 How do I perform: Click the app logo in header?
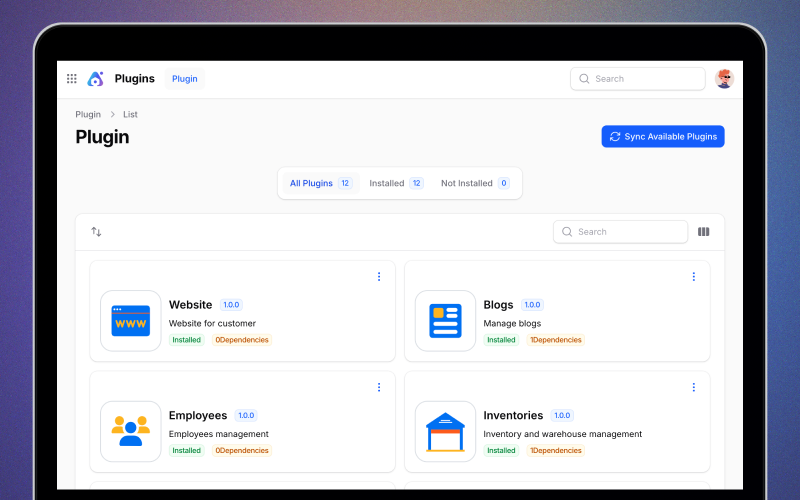pyautogui.click(x=96, y=79)
